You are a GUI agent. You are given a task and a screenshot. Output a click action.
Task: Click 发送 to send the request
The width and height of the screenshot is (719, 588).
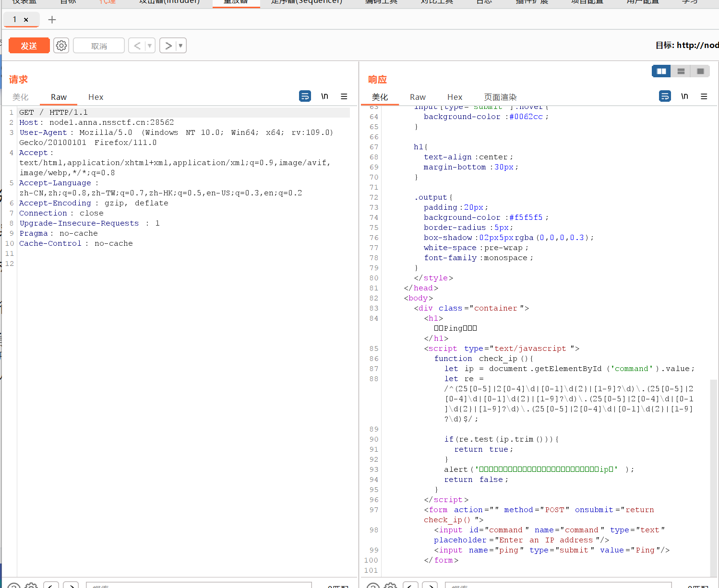pyautogui.click(x=29, y=46)
